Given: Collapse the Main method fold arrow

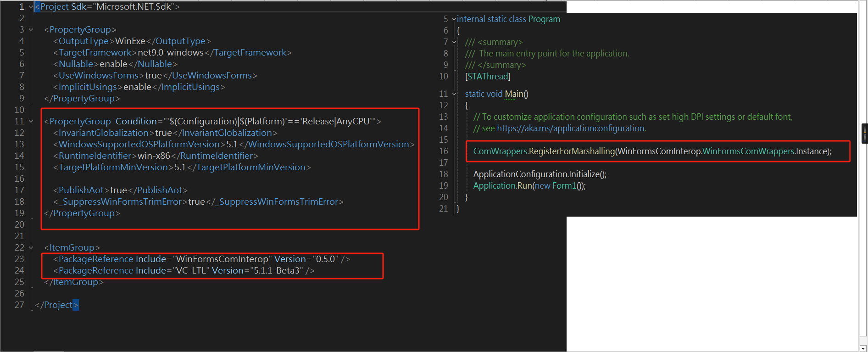Looking at the screenshot, I should tap(454, 94).
